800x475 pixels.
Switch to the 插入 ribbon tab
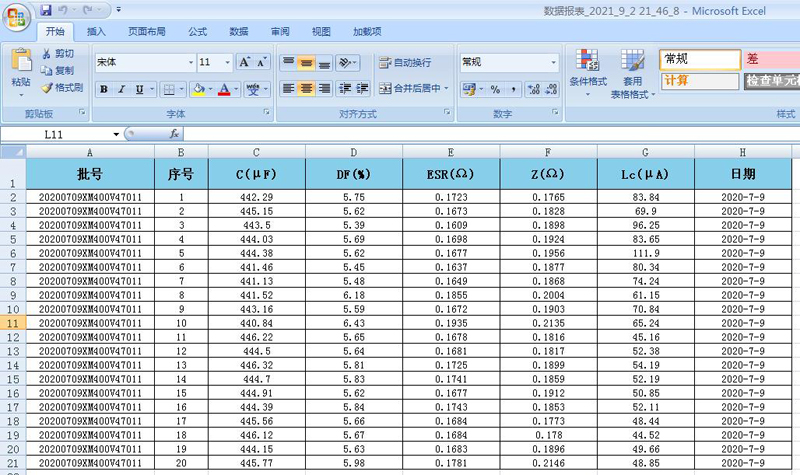[97, 31]
